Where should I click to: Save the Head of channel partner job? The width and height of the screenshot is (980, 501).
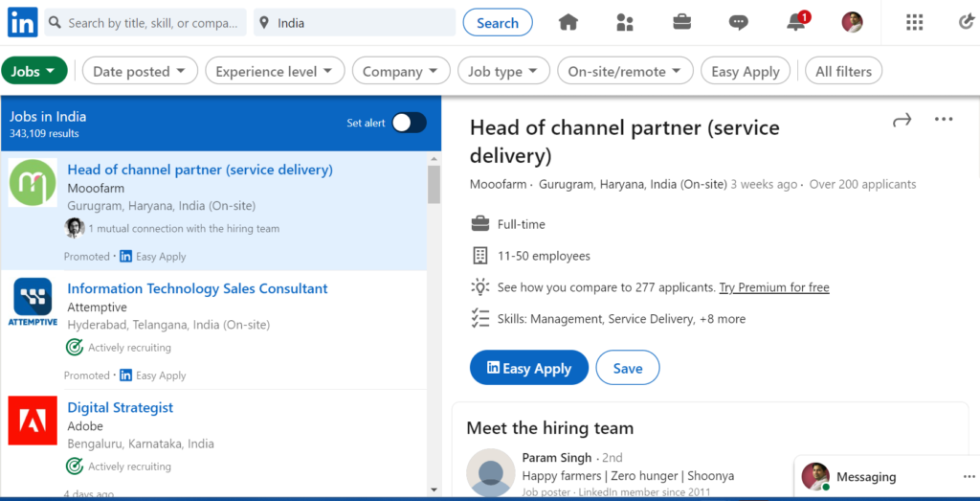coord(628,368)
